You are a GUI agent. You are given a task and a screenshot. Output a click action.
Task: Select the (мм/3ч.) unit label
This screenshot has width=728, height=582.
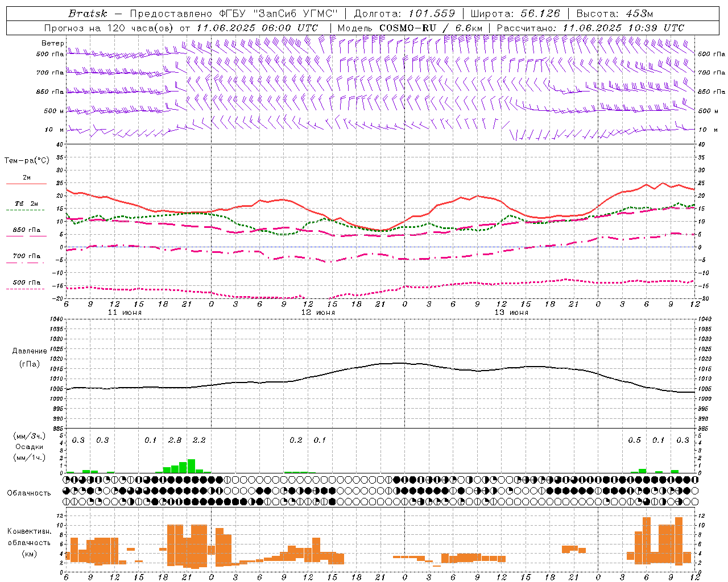pyautogui.click(x=30, y=436)
